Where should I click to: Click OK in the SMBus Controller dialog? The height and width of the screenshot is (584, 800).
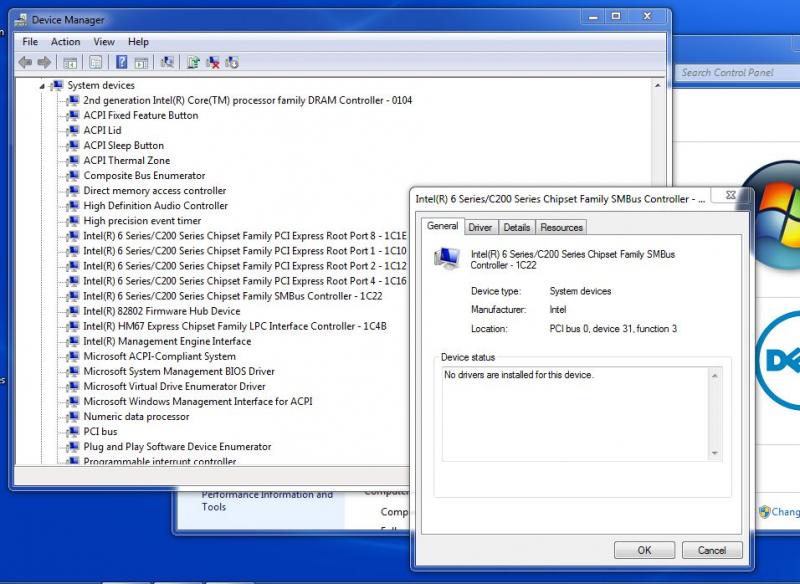coord(644,550)
